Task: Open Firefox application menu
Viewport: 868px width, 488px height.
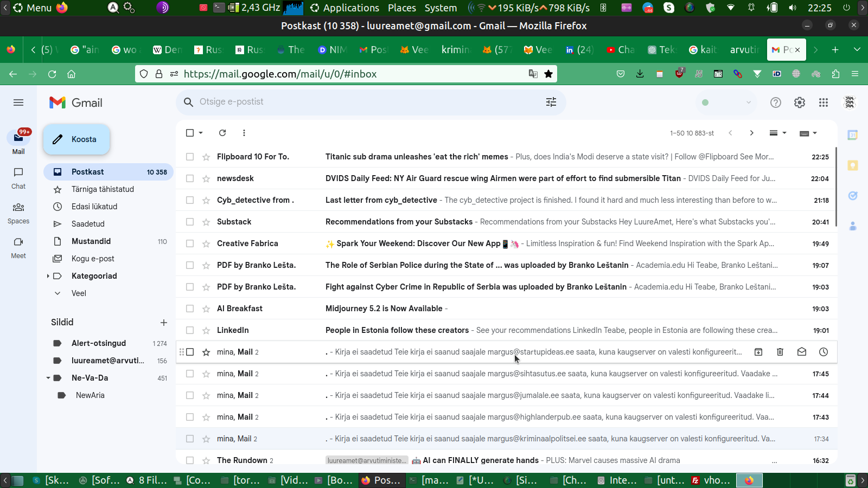Action: coord(855,74)
